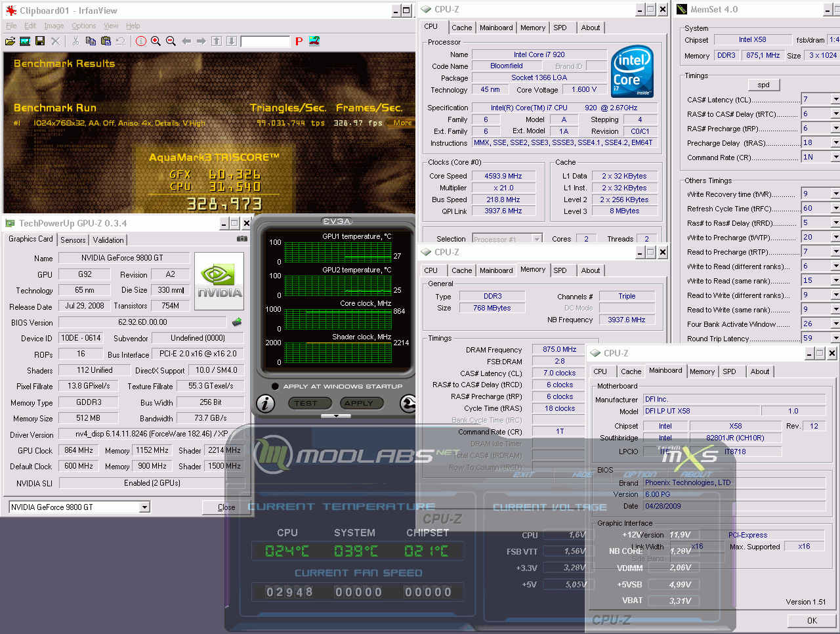Click the first-image up arrow icon in IrfanView

[217, 41]
